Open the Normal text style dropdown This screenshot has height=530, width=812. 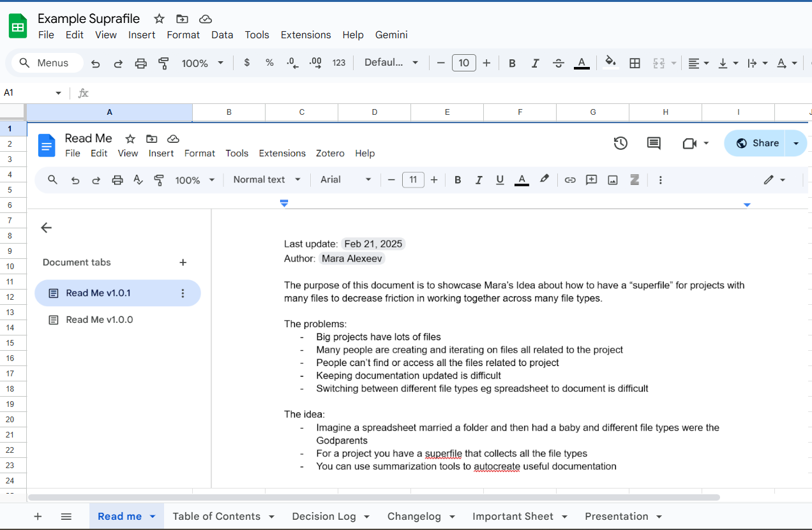pyautogui.click(x=266, y=180)
